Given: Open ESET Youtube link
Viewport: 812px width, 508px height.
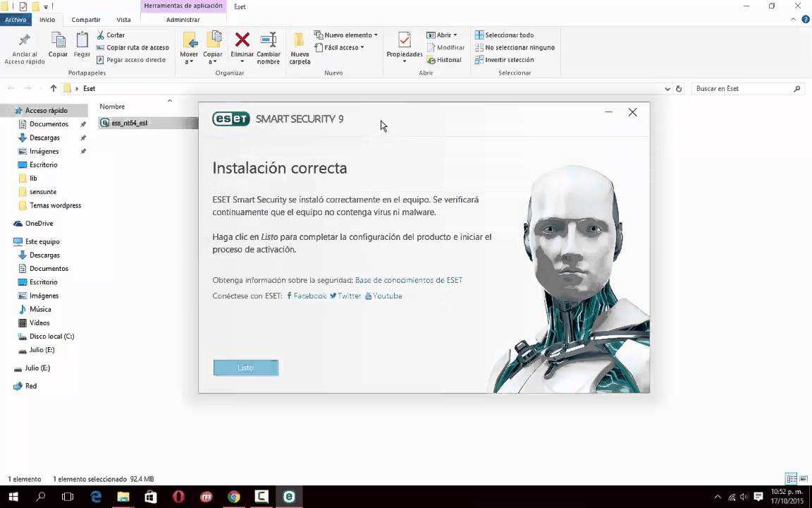Looking at the screenshot, I should (383, 296).
